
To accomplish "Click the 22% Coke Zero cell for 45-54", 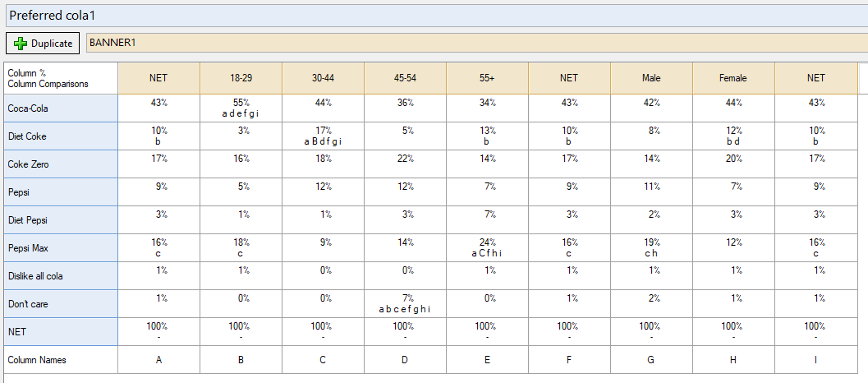I will pyautogui.click(x=405, y=164).
